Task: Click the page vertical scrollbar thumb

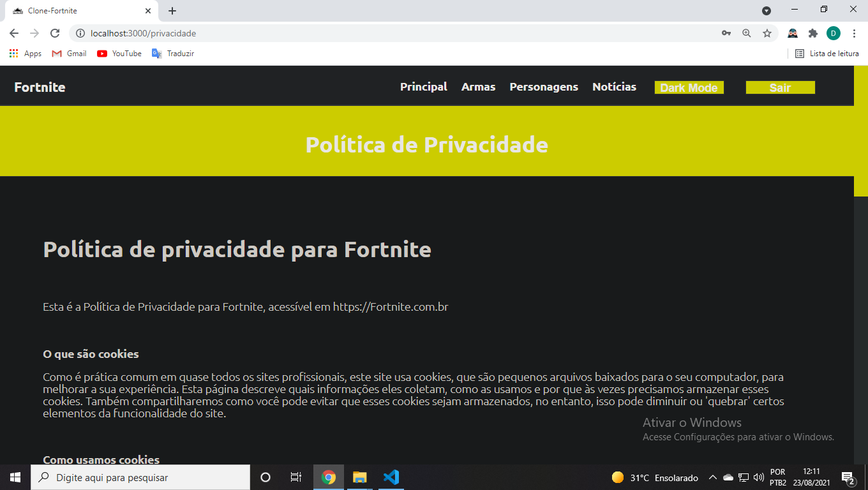Action: [860, 131]
